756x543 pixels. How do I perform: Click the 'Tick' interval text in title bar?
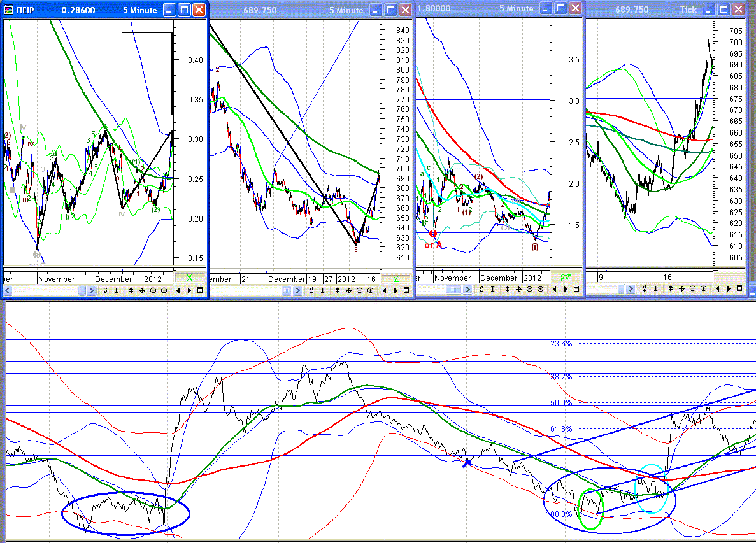tap(688, 10)
